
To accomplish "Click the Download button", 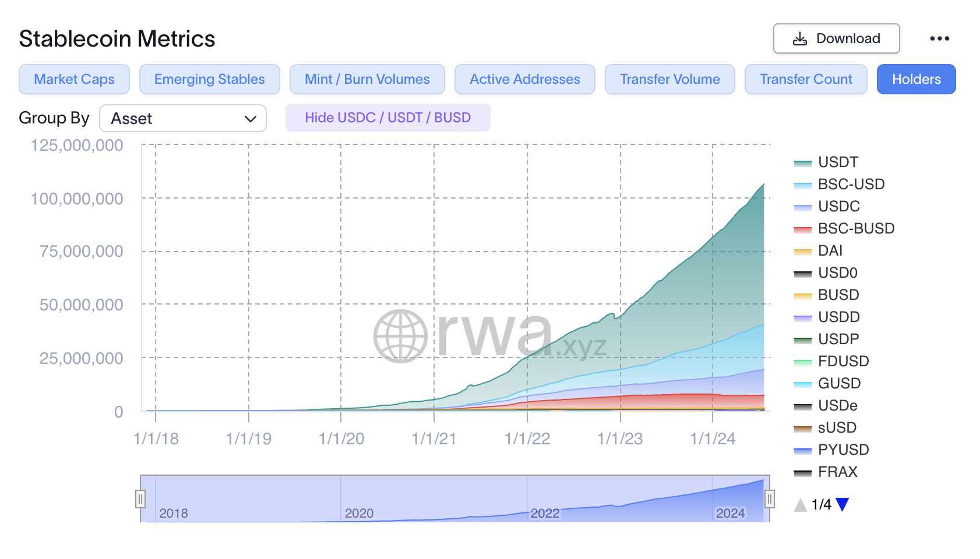I will [836, 38].
